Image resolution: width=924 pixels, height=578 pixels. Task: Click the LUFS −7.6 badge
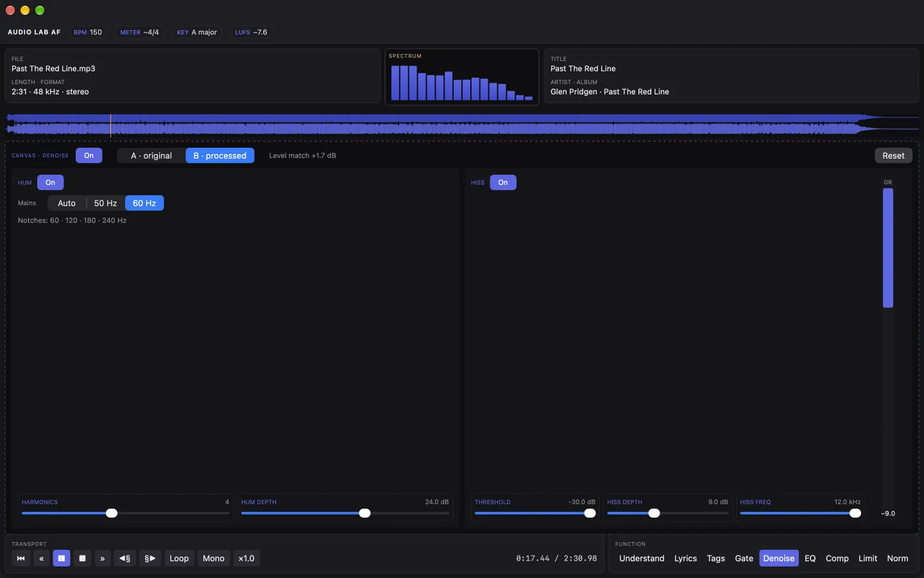point(251,32)
